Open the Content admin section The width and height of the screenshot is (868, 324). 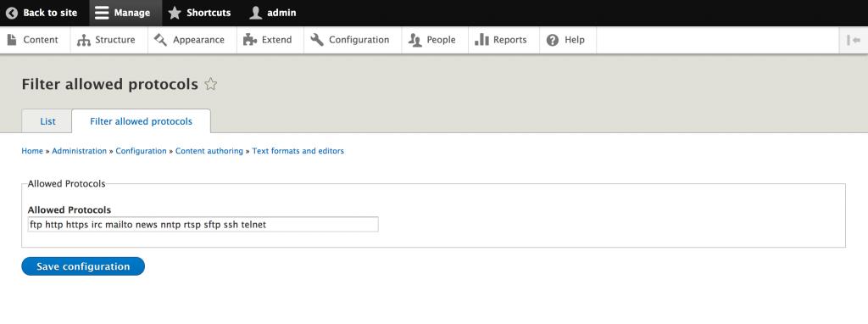pos(35,40)
